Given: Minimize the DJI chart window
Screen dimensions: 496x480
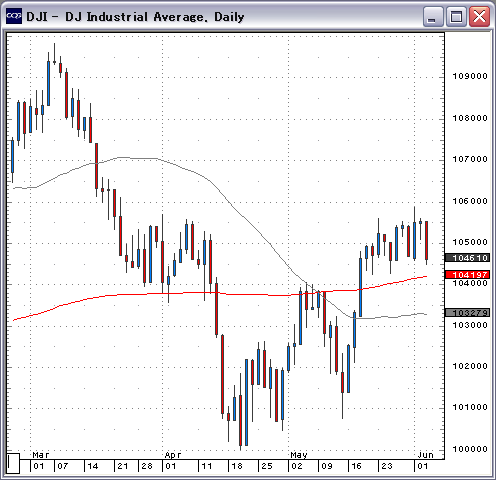Looking at the screenshot, I should click(433, 16).
